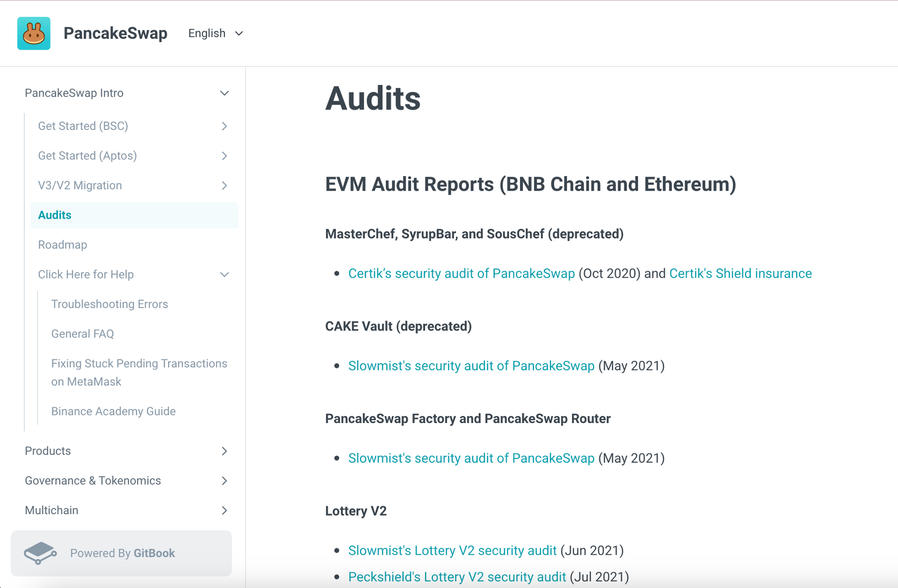Collapse the PancakeSwap Intro section chevron
This screenshot has width=898, height=588.
click(x=224, y=93)
